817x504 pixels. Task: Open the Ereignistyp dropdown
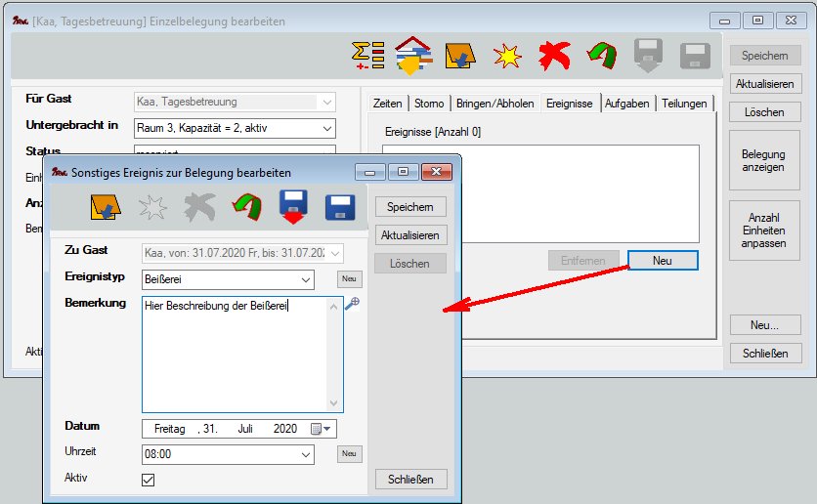307,280
